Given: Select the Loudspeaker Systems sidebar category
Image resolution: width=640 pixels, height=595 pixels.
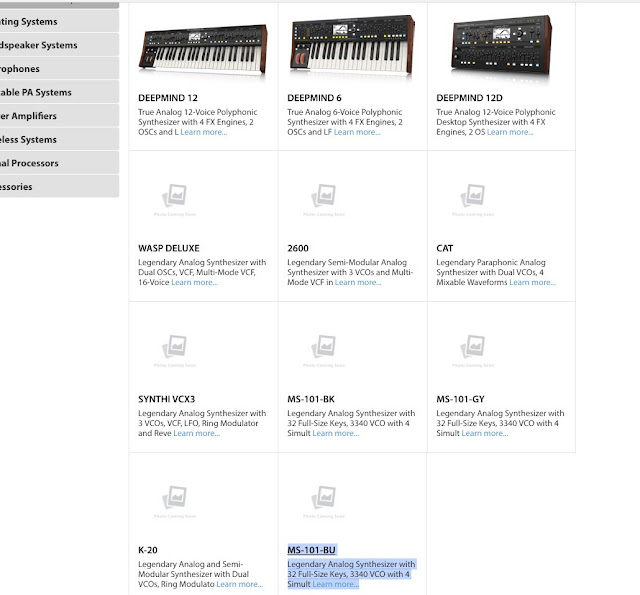Looking at the screenshot, I should pos(60,45).
